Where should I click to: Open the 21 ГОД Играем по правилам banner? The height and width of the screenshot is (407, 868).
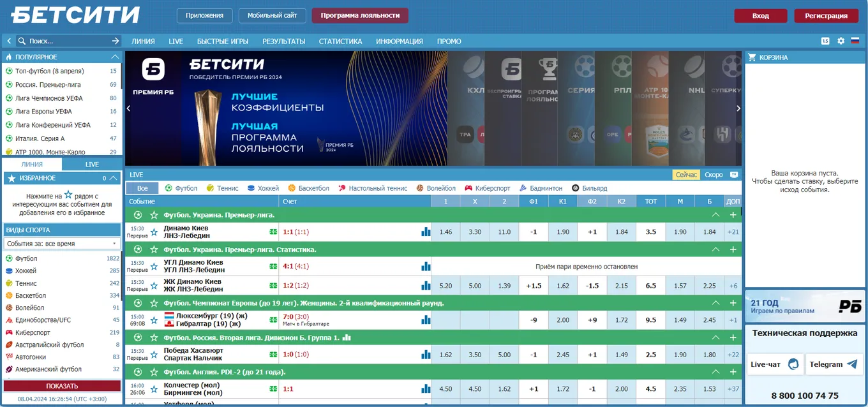[804, 306]
